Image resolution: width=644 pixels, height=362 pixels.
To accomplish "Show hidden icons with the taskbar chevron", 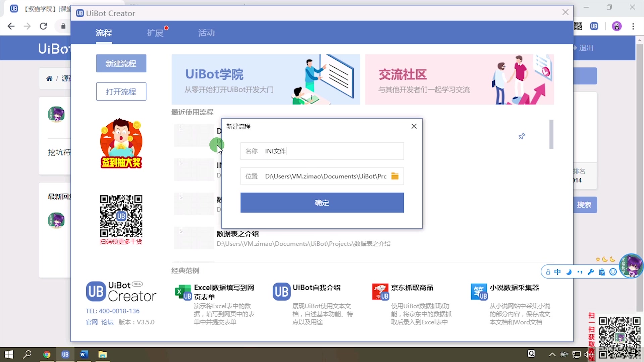I will (x=552, y=354).
